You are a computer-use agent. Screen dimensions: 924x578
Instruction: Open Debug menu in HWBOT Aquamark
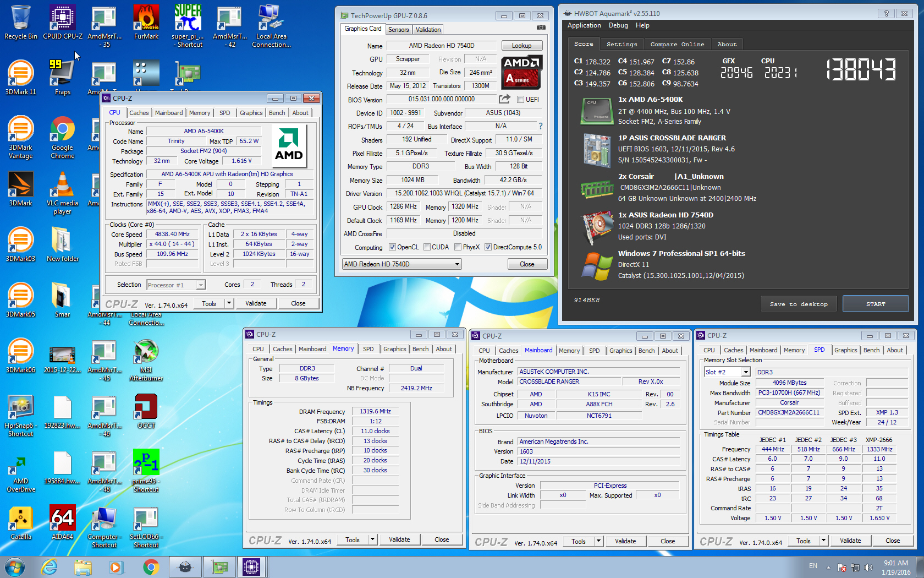[x=618, y=25]
